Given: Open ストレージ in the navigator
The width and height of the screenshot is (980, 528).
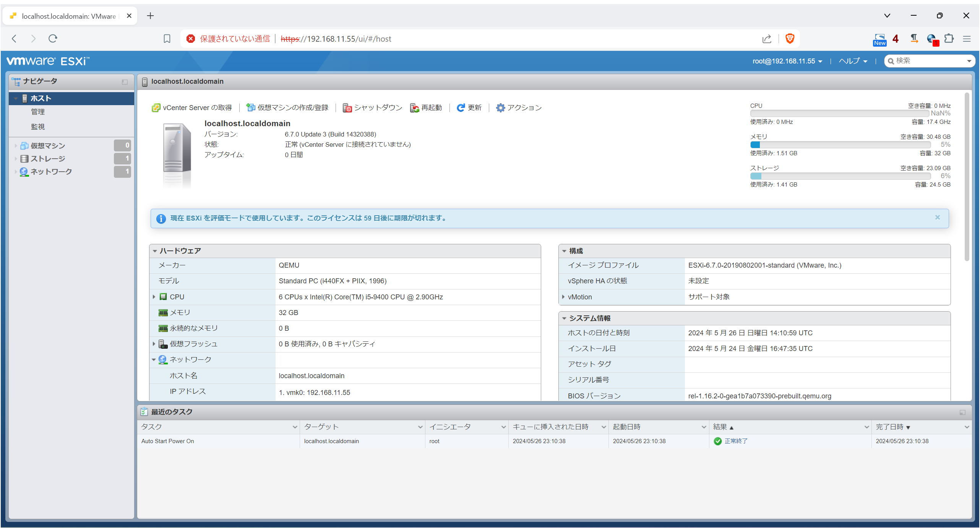Looking at the screenshot, I should (x=48, y=159).
